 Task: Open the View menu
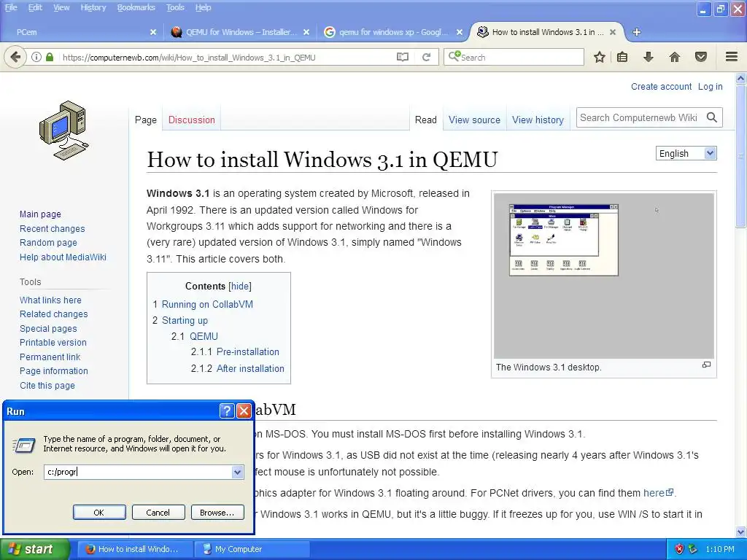point(61,7)
